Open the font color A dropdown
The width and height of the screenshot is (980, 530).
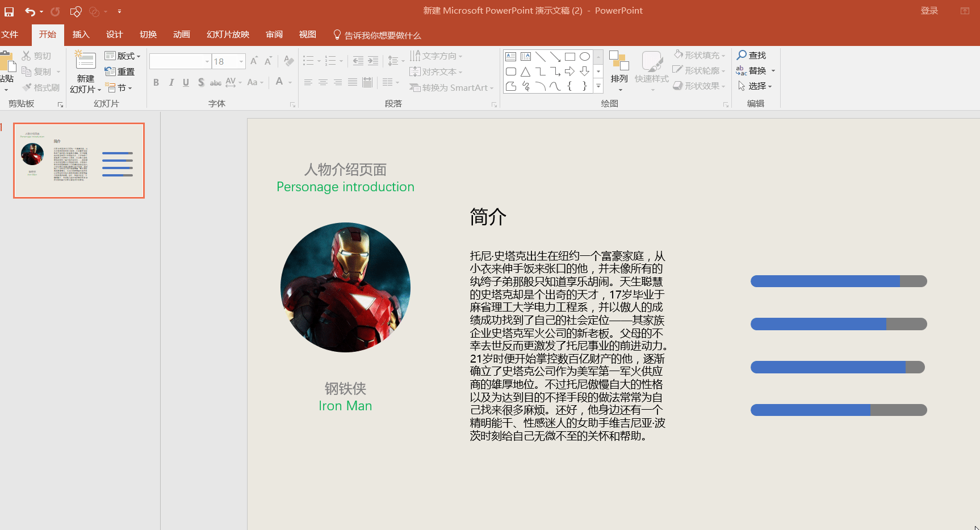[x=290, y=82]
